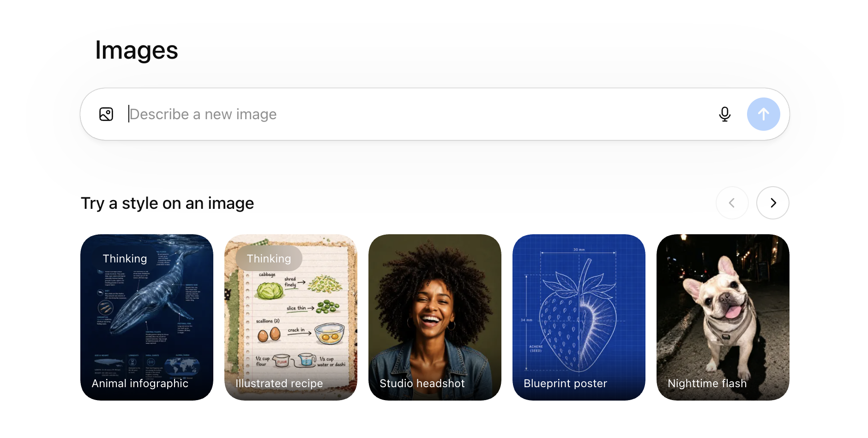
Task: Click the Try a style on an image heading
Action: pyautogui.click(x=167, y=203)
